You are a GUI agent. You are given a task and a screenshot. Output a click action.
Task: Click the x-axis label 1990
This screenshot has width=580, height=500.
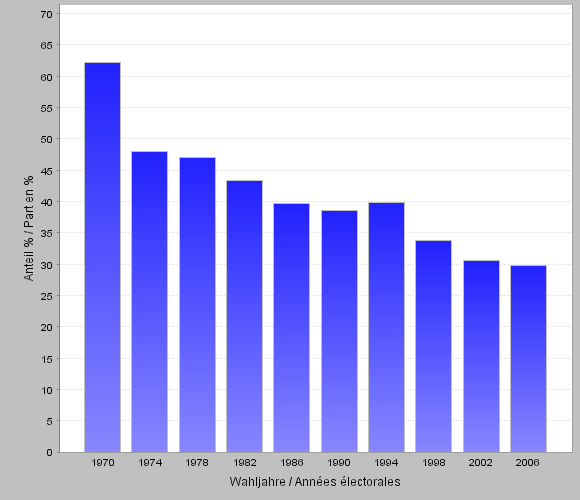coord(339,463)
